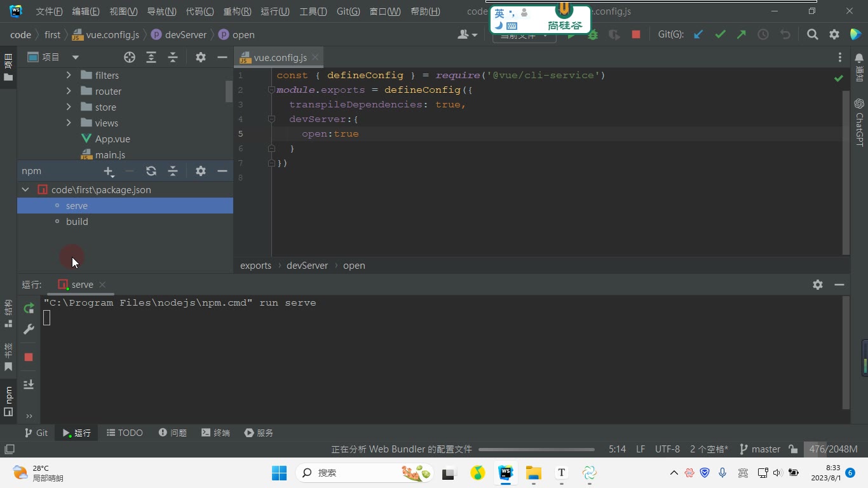
Task: Switch to the 终端 tool tab
Action: coord(215,433)
